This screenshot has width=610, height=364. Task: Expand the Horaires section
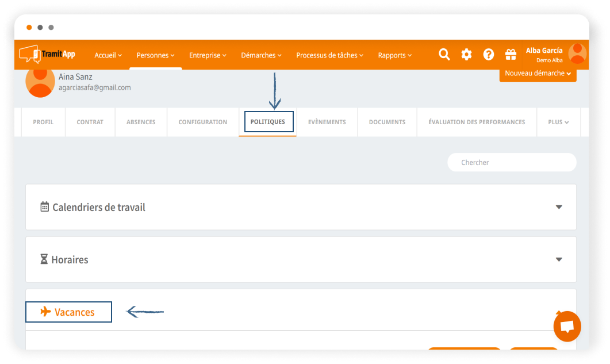[x=558, y=259]
